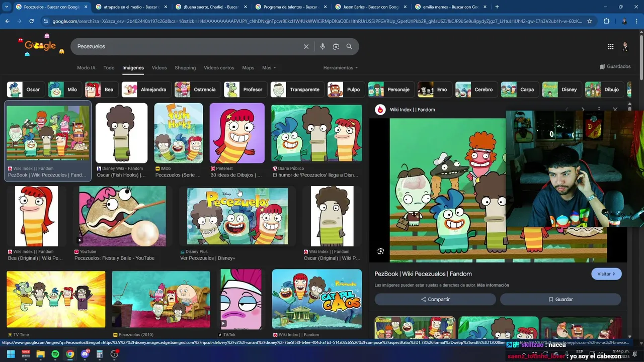
Task: Click the magnifying glass search icon
Action: click(349, 46)
